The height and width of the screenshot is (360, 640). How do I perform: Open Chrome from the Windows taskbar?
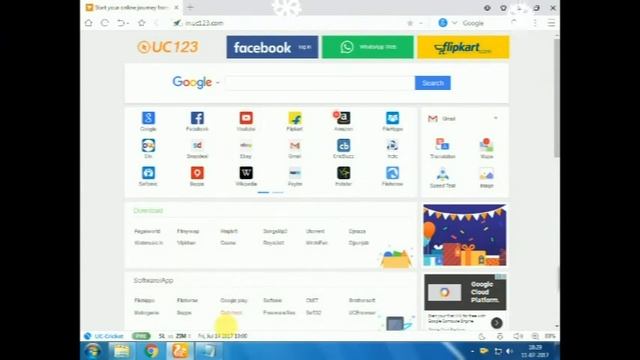click(151, 351)
